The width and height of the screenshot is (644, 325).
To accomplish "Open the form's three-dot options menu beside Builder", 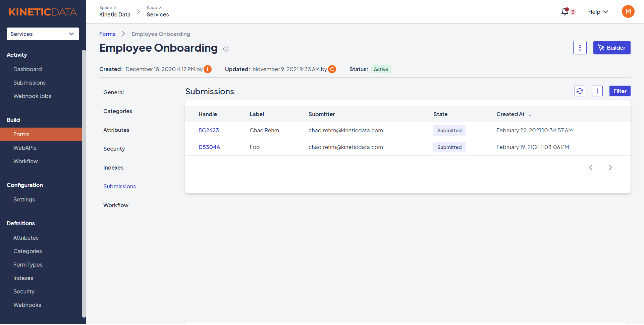I will 580,48.
